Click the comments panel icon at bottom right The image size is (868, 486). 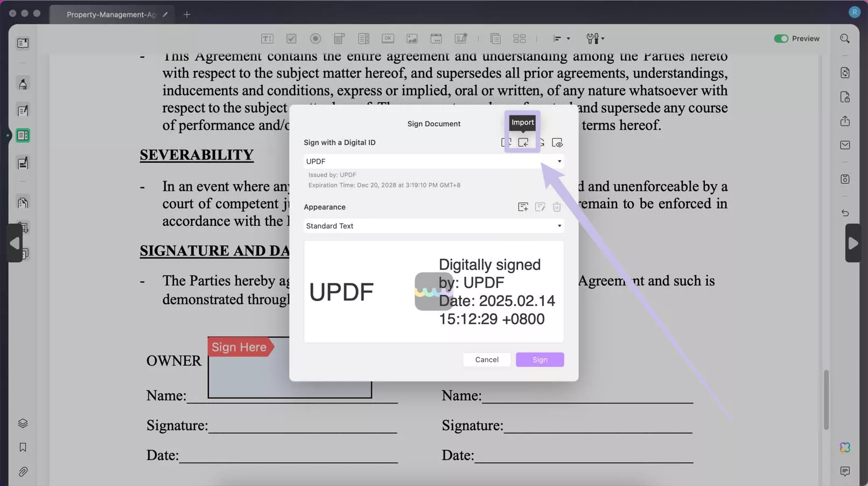click(845, 471)
